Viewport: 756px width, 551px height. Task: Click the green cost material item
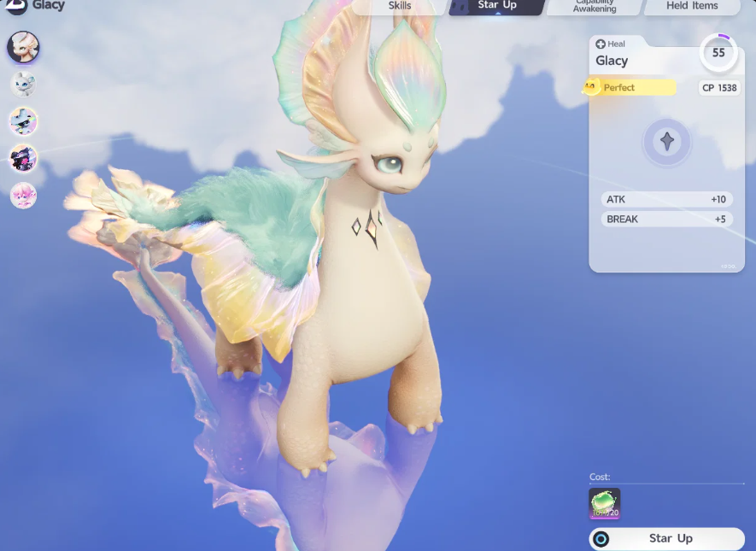point(605,503)
